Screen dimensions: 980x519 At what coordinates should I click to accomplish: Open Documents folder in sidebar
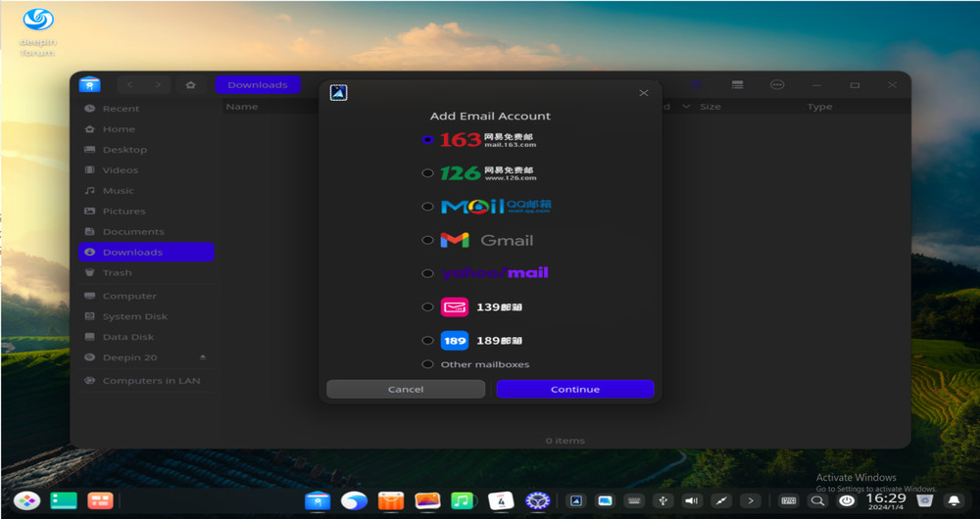point(146,232)
